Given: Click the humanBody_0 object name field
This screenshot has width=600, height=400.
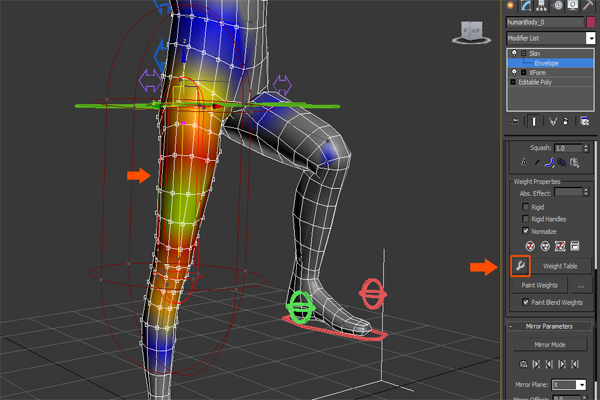Looking at the screenshot, I should pos(545,22).
